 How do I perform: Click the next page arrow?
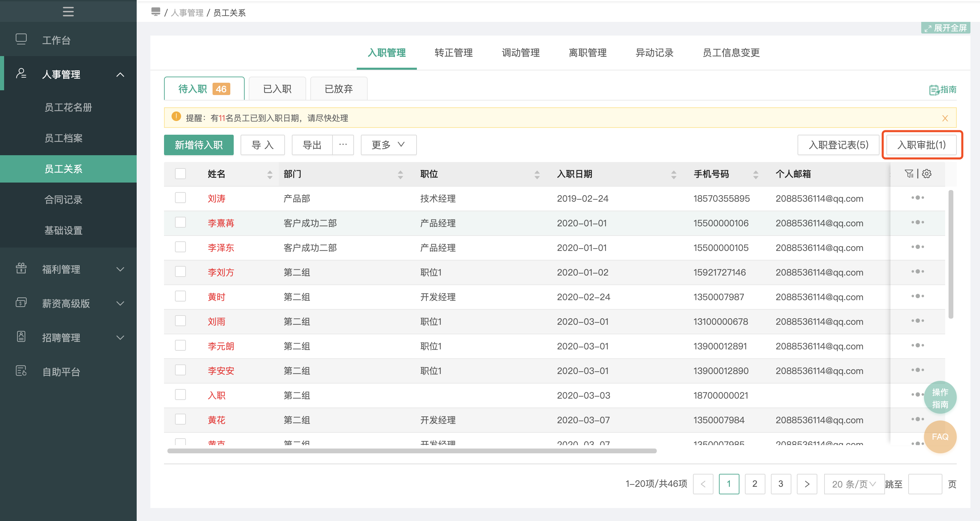[807, 484]
